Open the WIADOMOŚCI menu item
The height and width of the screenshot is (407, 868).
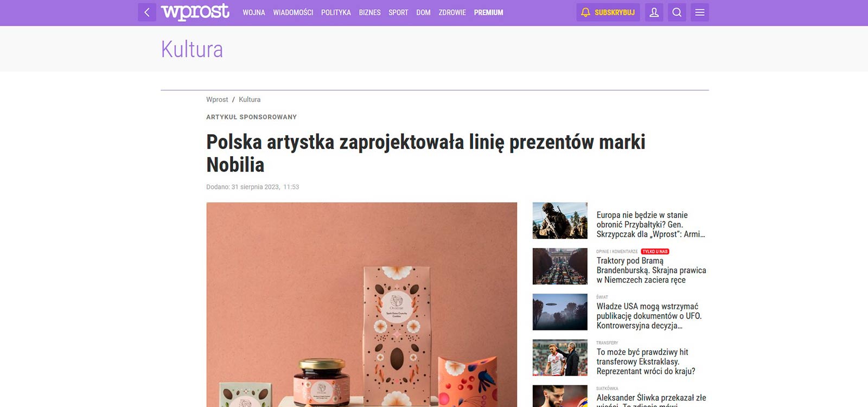coord(293,12)
